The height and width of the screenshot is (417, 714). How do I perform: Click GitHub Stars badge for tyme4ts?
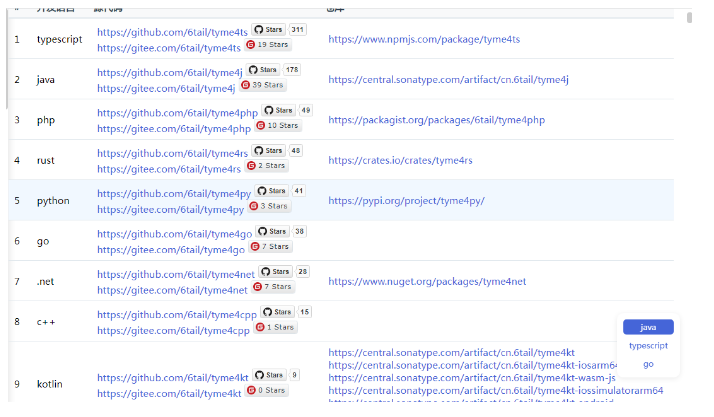click(x=268, y=30)
